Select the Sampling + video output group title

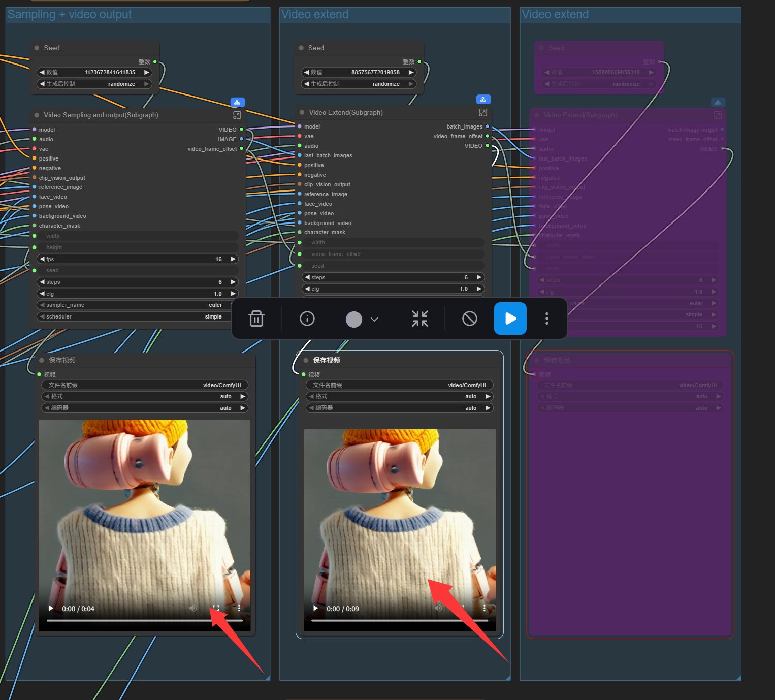click(x=70, y=15)
